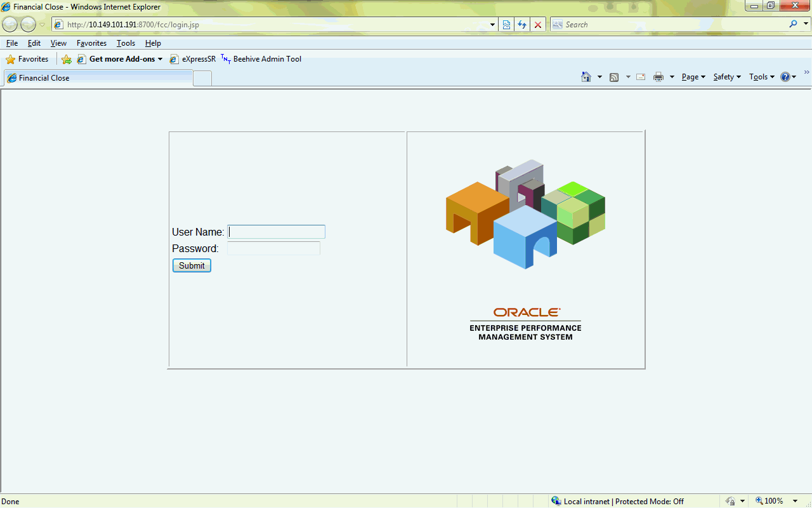The image size is (812, 508).
Task: Go forward with the browser Forward arrow
Action: click(x=28, y=25)
